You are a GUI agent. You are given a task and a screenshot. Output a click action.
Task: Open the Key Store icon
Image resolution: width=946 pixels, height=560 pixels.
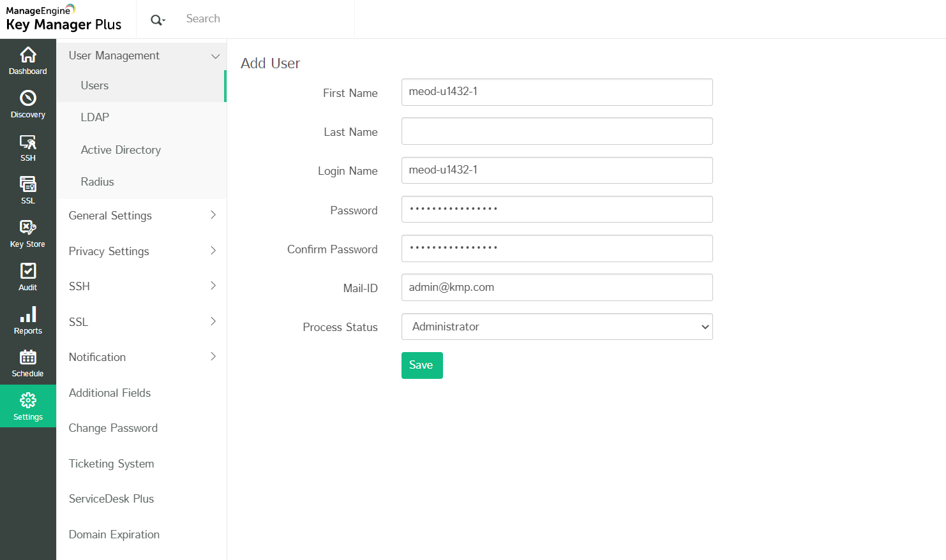tap(28, 228)
